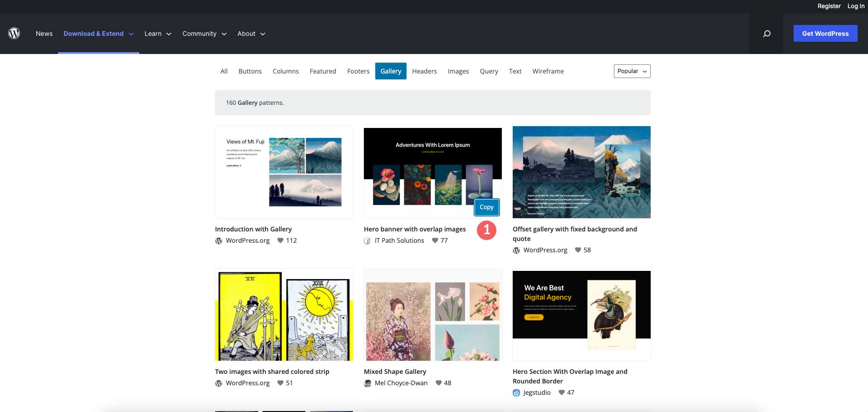
Task: Favorite Mixed Shape Gallery with heart icon
Action: point(439,383)
